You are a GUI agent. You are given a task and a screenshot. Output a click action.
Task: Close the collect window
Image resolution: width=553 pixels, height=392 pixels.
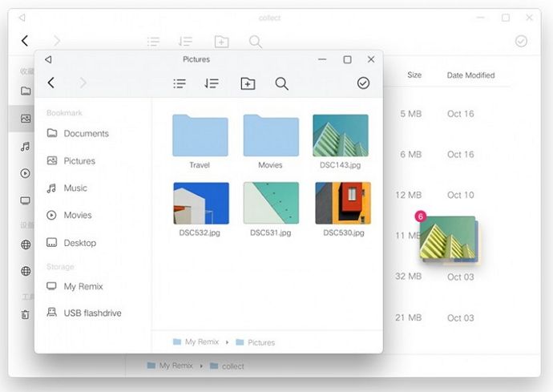(530, 18)
